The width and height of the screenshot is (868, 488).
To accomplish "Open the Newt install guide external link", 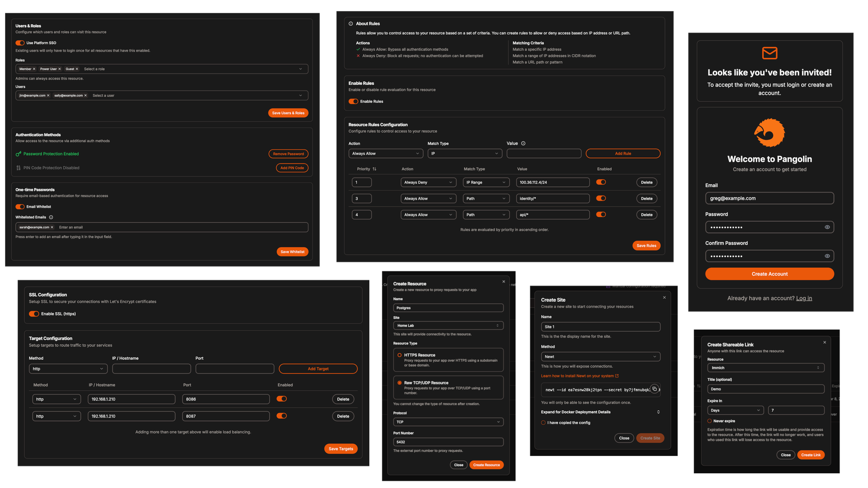I will coord(579,375).
